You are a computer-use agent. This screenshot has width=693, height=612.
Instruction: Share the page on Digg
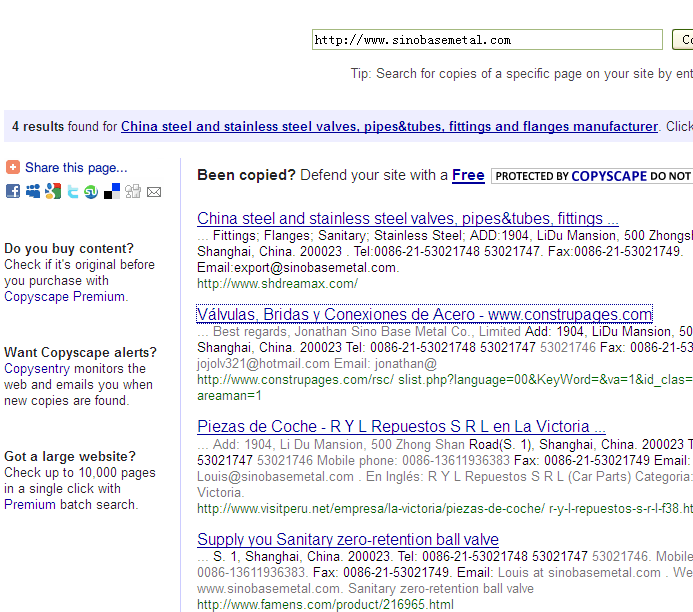coord(133,191)
